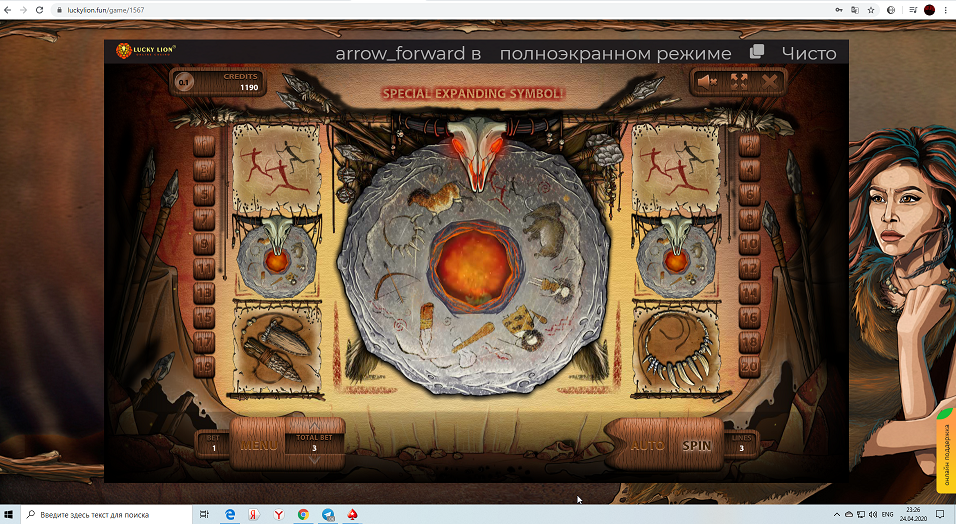The image size is (956, 524).
Task: Close the game with the wooden X icon
Action: tap(769, 81)
